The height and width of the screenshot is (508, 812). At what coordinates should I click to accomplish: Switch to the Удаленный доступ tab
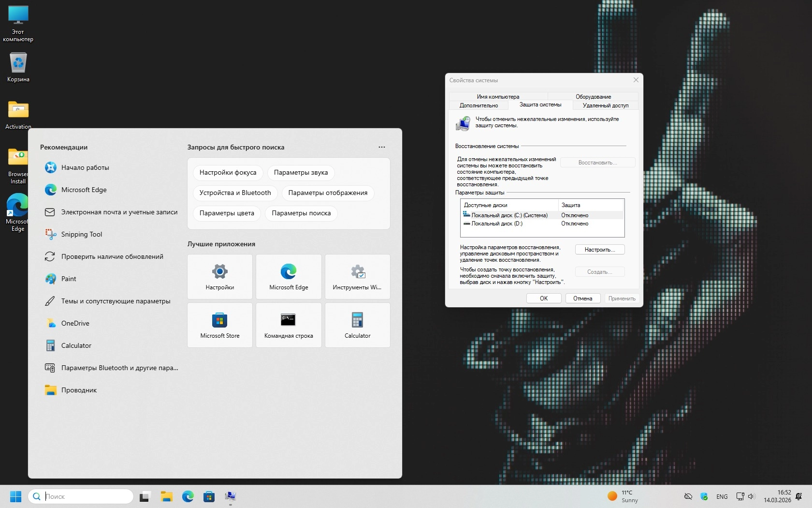pos(605,105)
